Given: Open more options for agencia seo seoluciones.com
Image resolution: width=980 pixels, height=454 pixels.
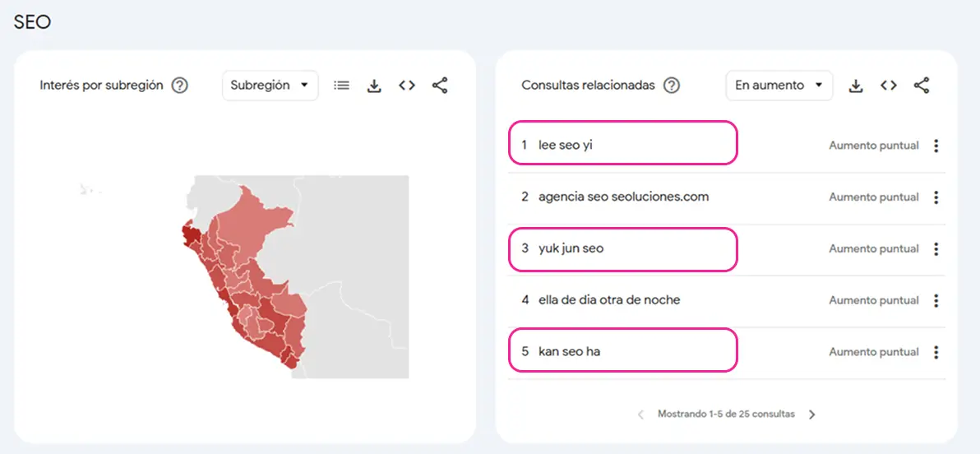Looking at the screenshot, I should pyautogui.click(x=936, y=197).
